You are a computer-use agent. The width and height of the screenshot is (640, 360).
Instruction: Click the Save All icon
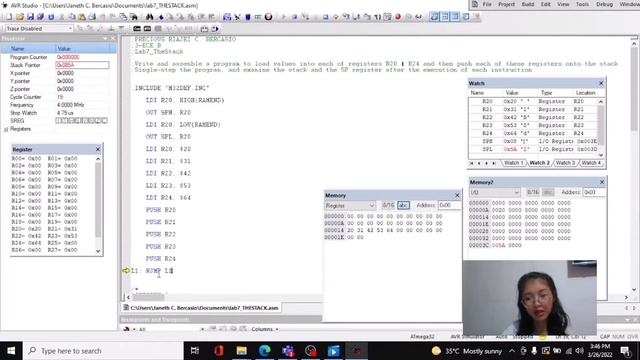(x=40, y=17)
